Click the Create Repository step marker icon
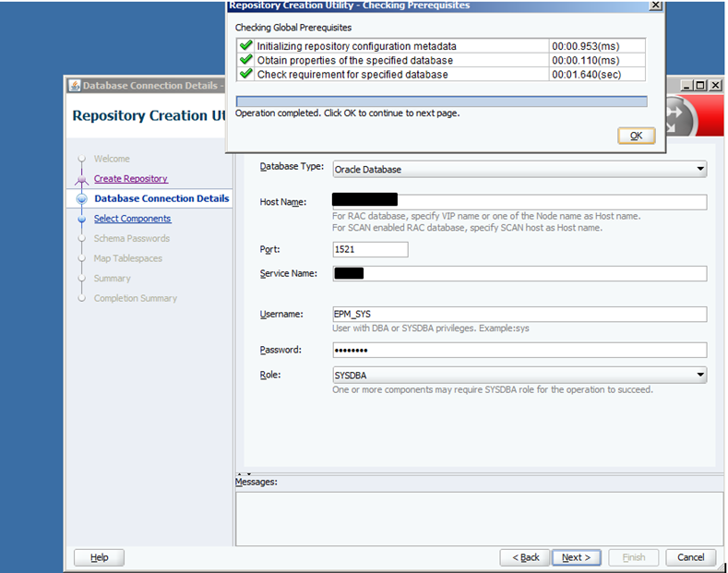728x573 pixels. [82, 179]
